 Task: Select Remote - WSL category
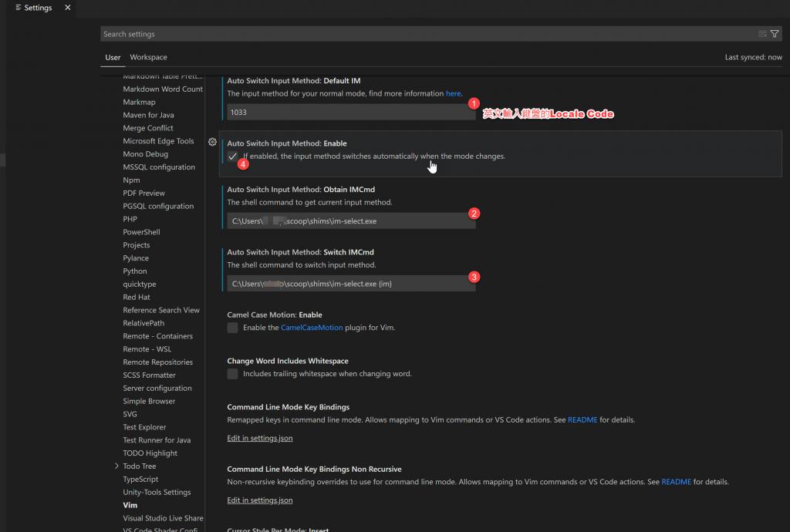[147, 349]
